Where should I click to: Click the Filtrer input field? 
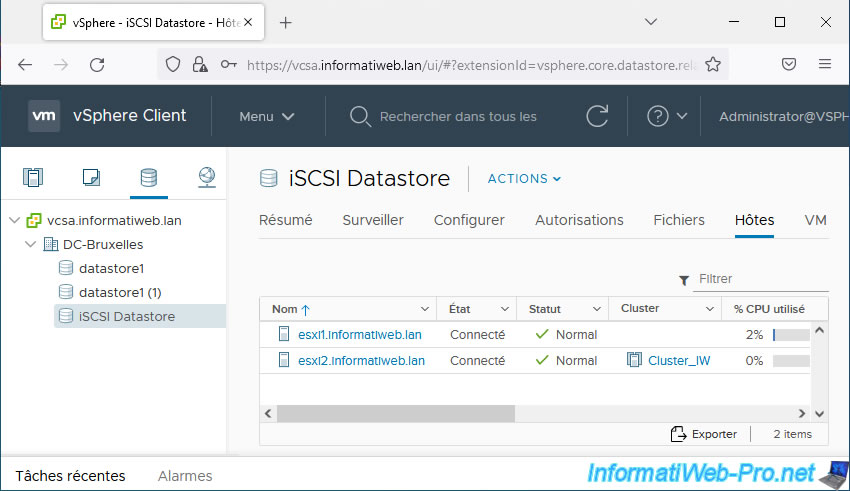[761, 279]
